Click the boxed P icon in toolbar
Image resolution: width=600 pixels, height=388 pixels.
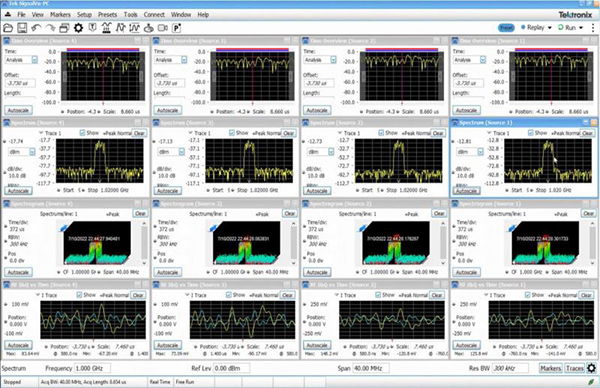[x=176, y=28]
